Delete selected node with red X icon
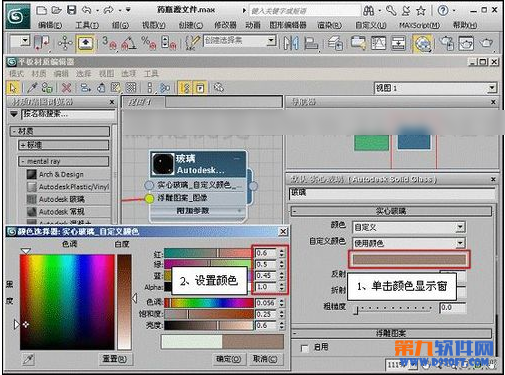This screenshot has width=505, height=375. [x=67, y=88]
